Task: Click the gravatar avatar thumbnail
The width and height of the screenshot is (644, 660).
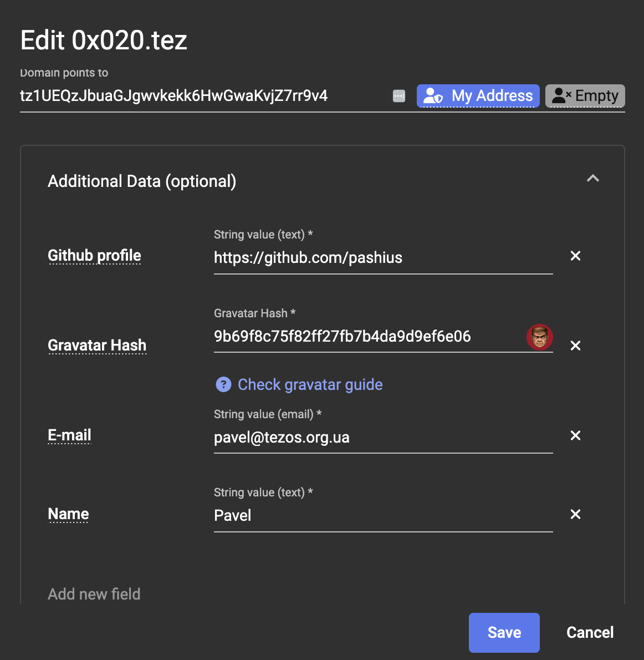Action: click(539, 337)
